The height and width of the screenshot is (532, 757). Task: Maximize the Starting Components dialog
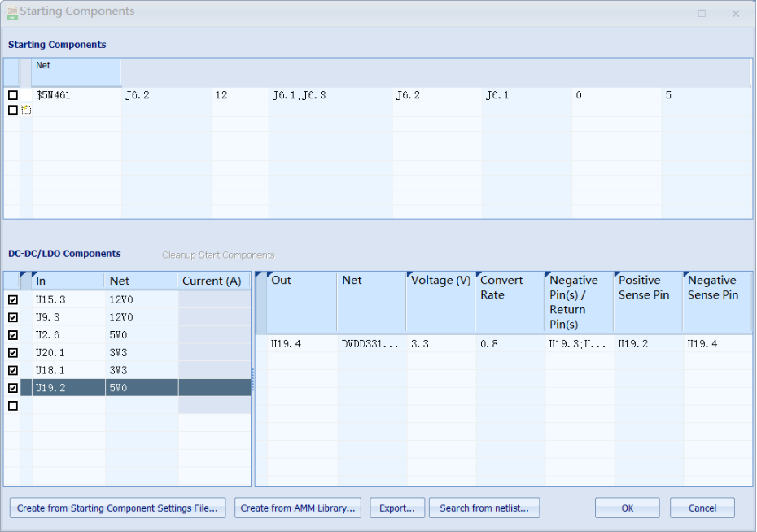click(702, 14)
